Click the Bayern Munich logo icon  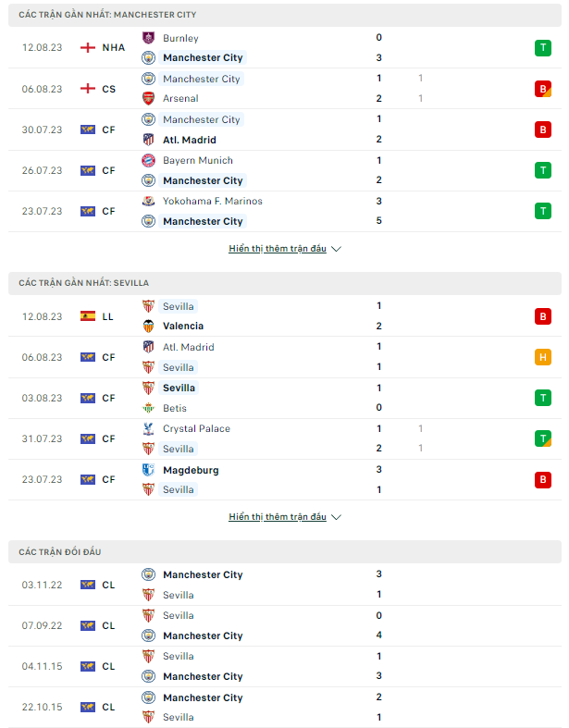click(x=148, y=160)
